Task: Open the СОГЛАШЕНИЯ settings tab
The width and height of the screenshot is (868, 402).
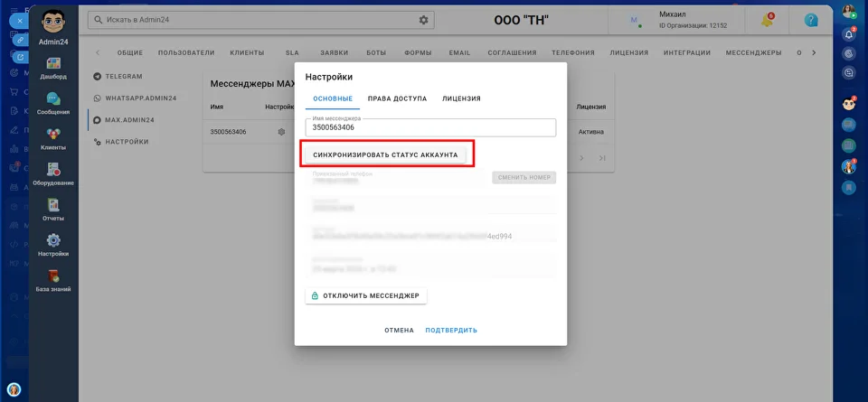Action: pos(512,53)
